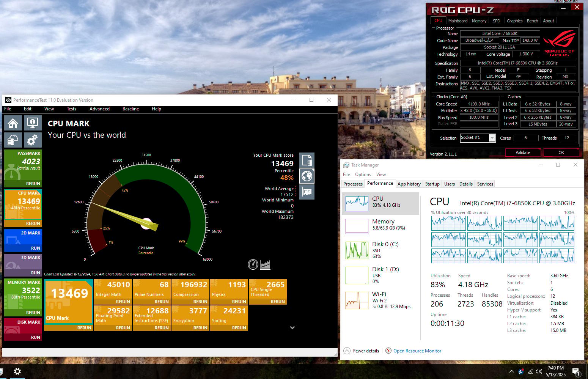Click the Task Manager title bar icon

(346, 165)
